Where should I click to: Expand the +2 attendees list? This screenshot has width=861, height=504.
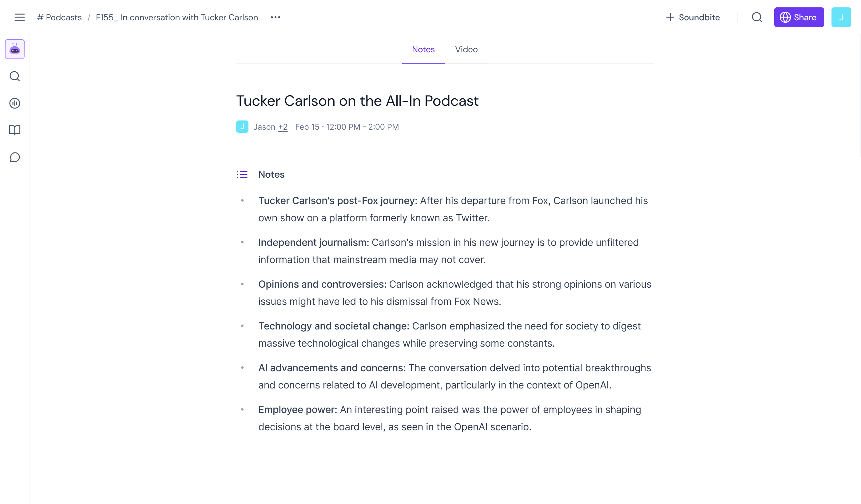283,127
